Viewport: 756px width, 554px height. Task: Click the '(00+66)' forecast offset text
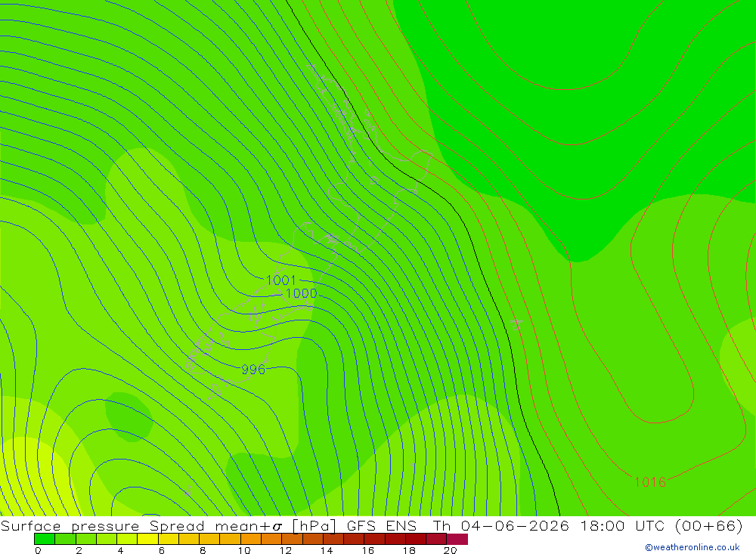click(x=709, y=525)
